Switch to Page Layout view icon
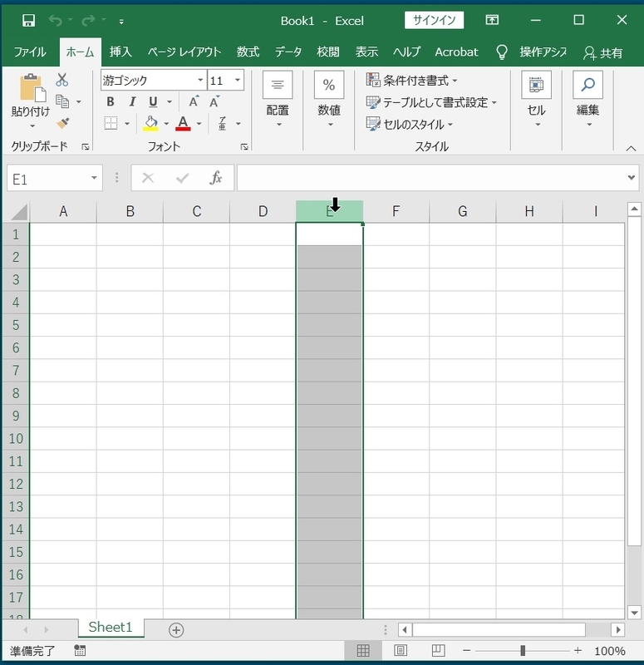Viewport: 644px width, 665px height. (x=401, y=651)
